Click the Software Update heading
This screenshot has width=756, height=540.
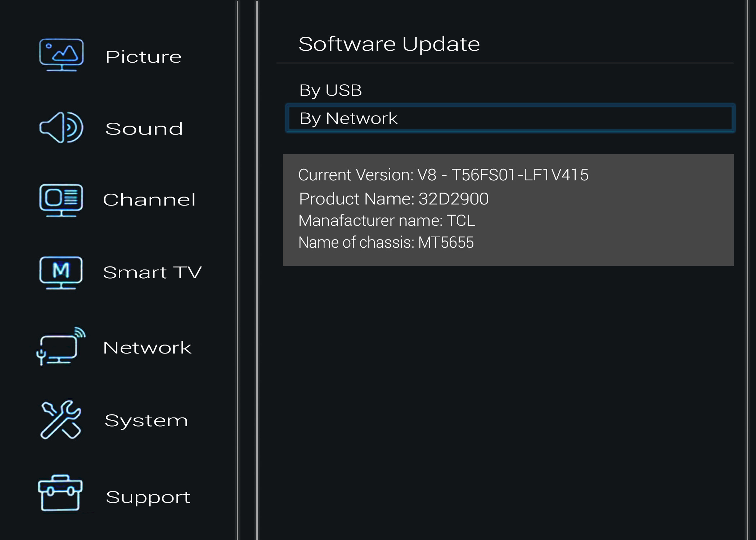point(389,44)
